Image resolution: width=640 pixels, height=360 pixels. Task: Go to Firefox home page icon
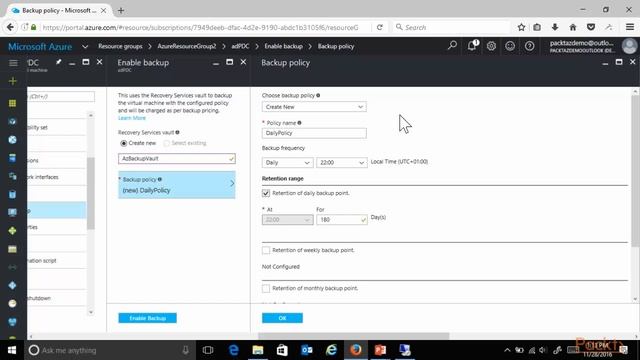click(573, 27)
